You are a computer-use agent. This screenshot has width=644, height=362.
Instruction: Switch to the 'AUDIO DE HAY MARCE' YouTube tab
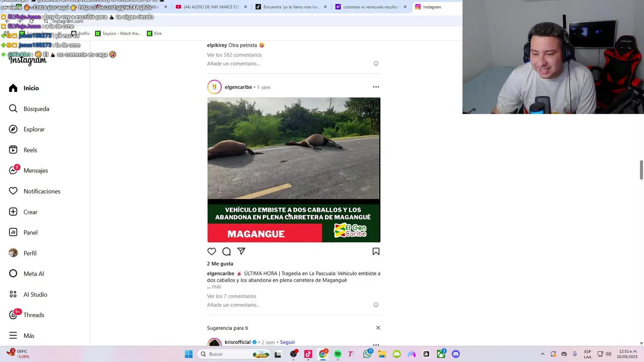pos(207,7)
